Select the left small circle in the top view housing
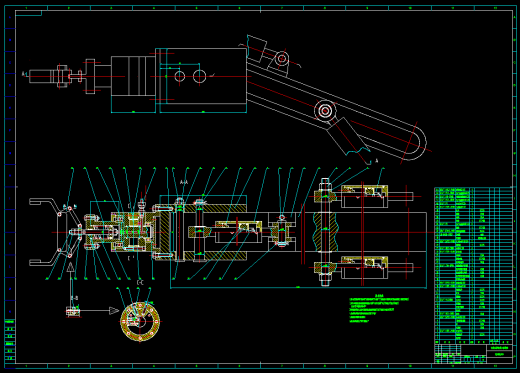The image size is (520, 373). click(x=180, y=76)
